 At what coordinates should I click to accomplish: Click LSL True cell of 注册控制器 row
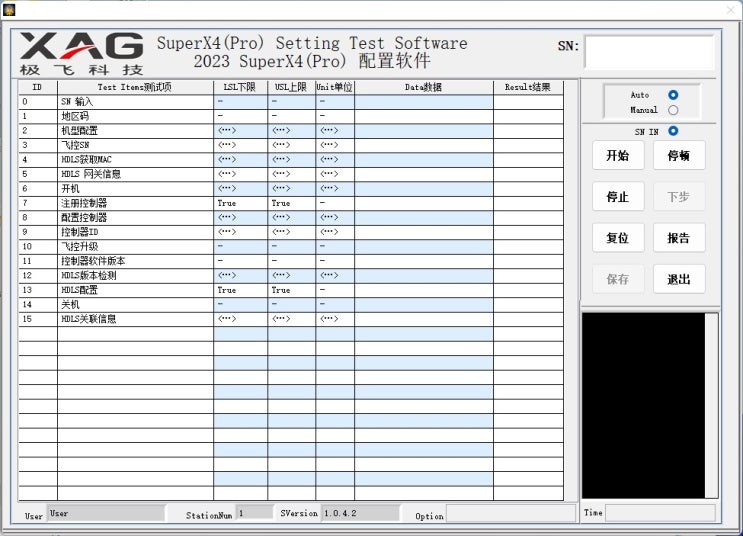point(240,203)
